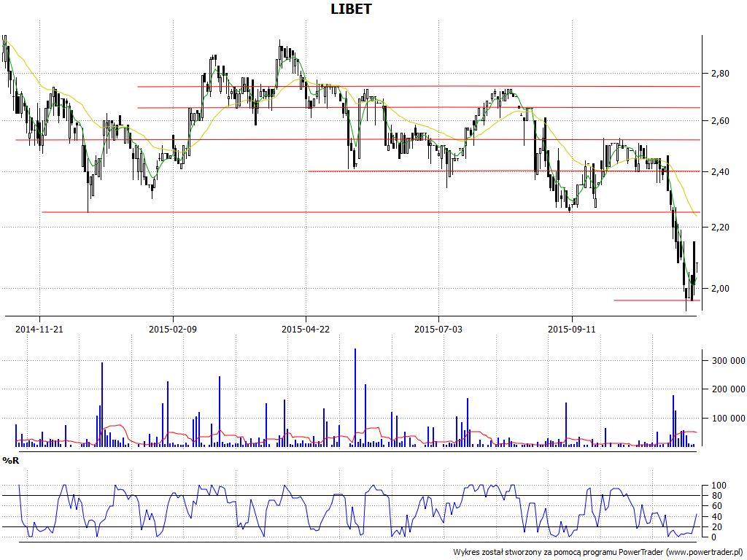Select the 2014-11-21 date label
Viewport: 747px width, 560px height.
click(x=39, y=329)
